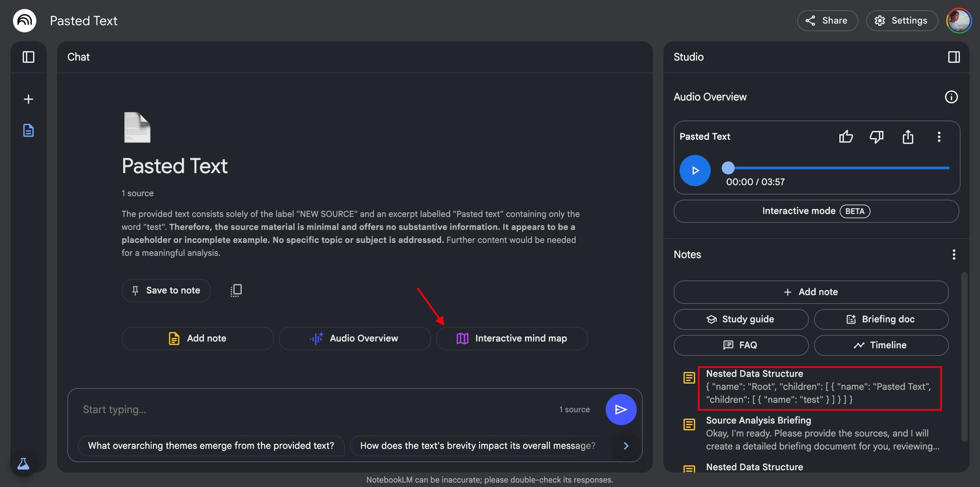Click the audio progress slider handle

[x=728, y=168]
